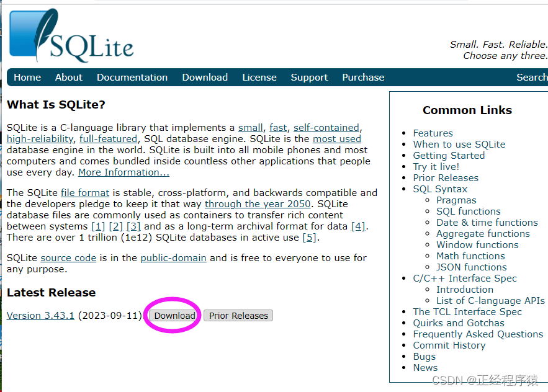Follow the 'full-featured' link

pos(109,139)
